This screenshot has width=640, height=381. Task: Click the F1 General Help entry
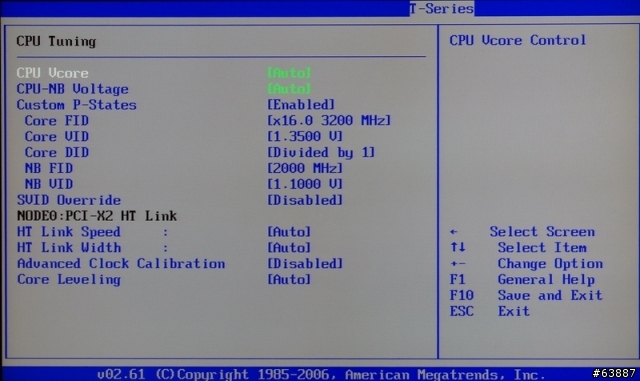coord(522,280)
